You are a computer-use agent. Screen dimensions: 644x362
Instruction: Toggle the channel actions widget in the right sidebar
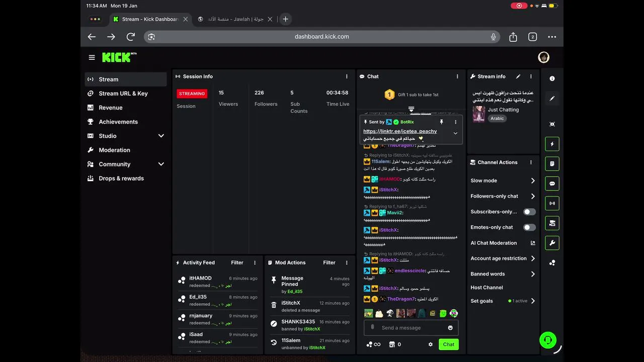coord(552,223)
